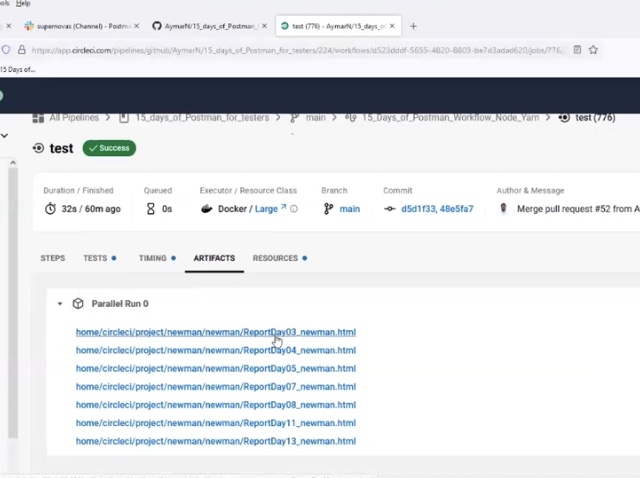Click test (776) breadcrumb item
Image resolution: width=640 pixels, height=478 pixels.
point(595,118)
